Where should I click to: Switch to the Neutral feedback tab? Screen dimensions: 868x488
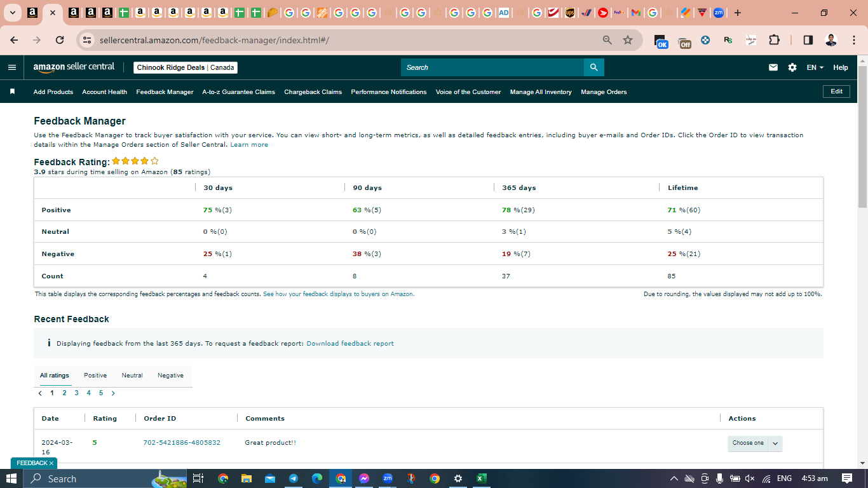[132, 376]
